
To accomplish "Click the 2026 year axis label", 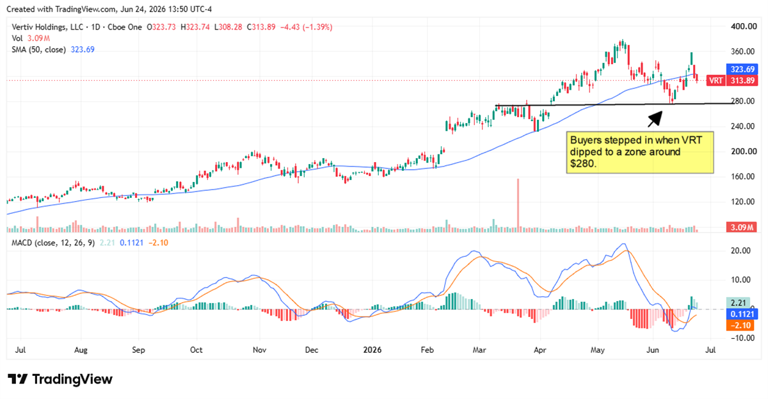I will coord(372,350).
